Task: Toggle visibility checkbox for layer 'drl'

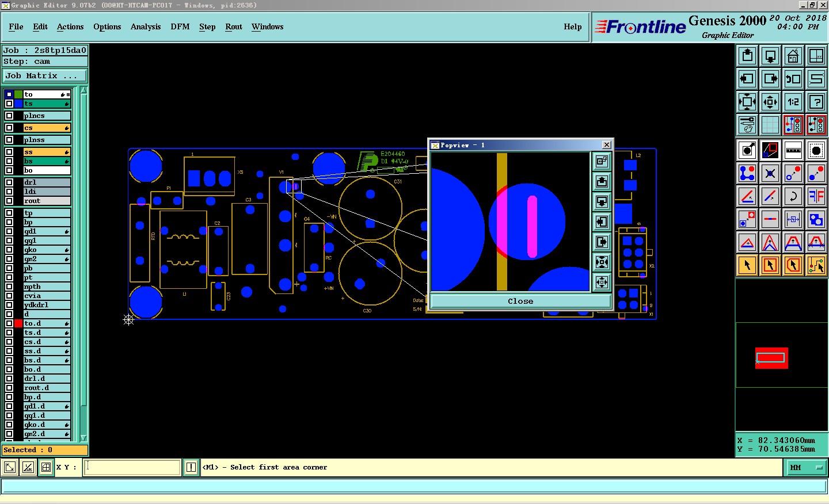Action: tap(9, 182)
